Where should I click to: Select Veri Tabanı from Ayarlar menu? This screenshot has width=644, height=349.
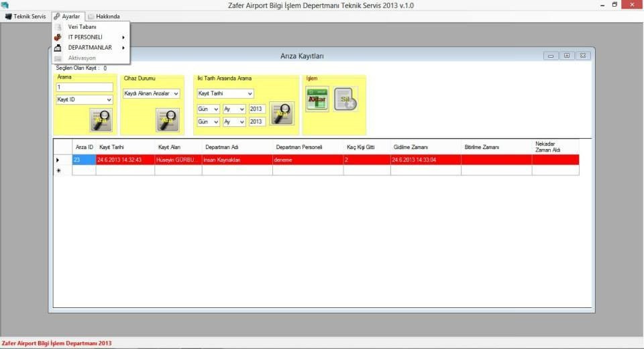[x=82, y=27]
